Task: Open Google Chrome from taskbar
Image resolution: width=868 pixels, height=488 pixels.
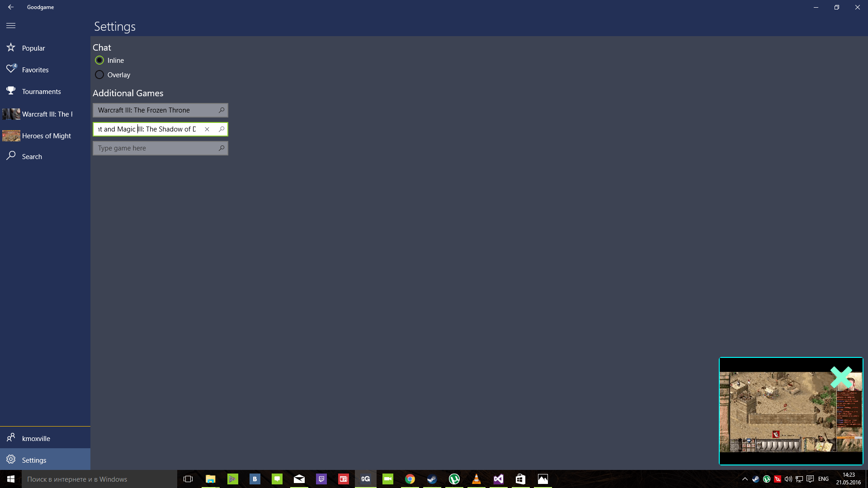Action: click(410, 479)
